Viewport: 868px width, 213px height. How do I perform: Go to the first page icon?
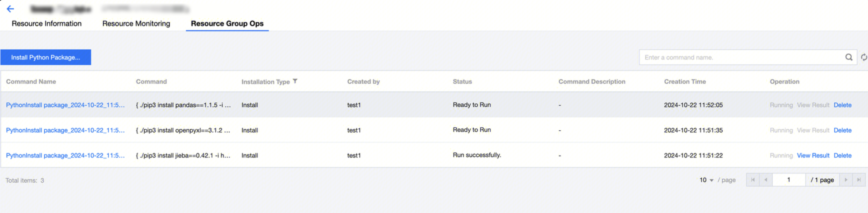[752, 180]
